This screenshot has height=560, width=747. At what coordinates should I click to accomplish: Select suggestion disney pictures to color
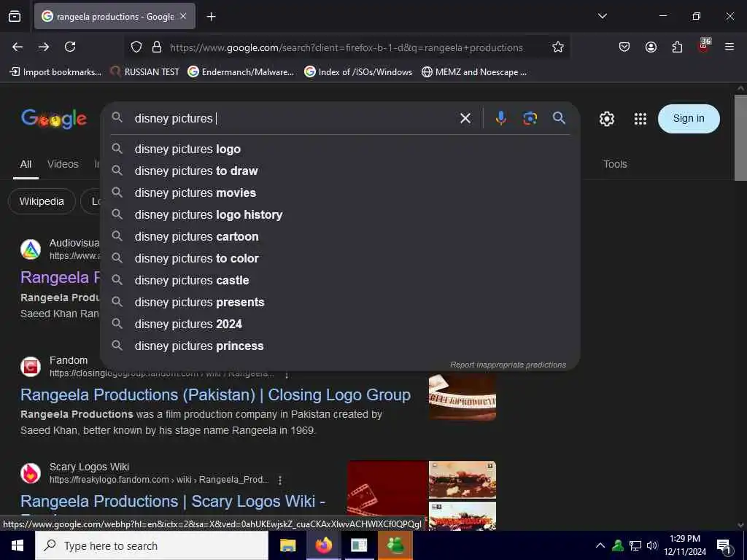340,259
